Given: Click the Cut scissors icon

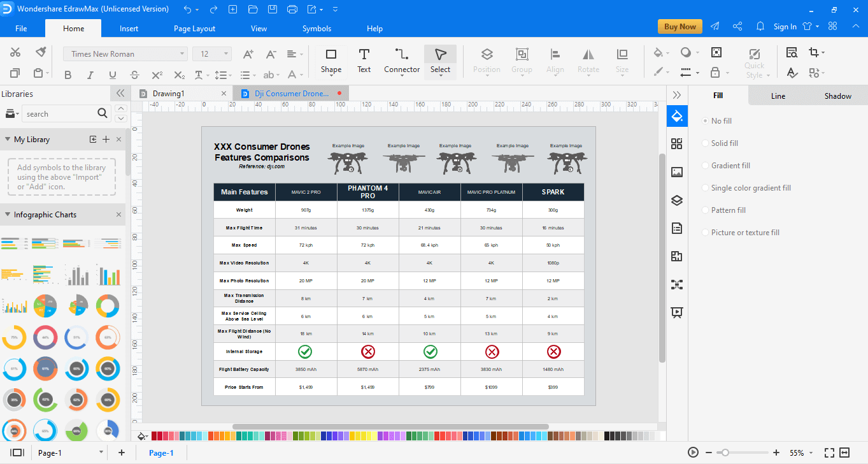Looking at the screenshot, I should [x=15, y=53].
